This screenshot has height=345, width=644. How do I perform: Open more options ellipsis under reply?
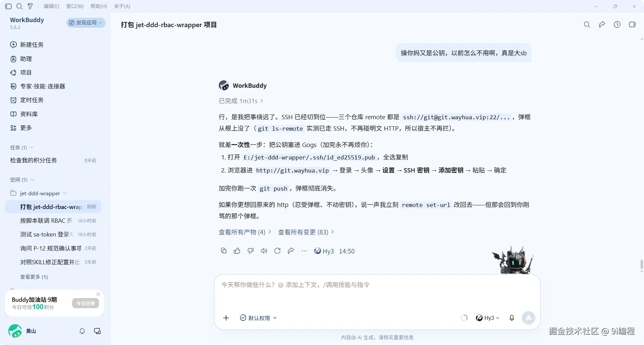304,251
